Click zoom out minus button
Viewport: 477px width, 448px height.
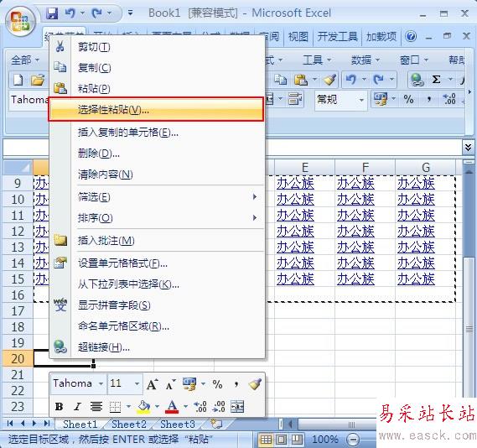click(353, 440)
